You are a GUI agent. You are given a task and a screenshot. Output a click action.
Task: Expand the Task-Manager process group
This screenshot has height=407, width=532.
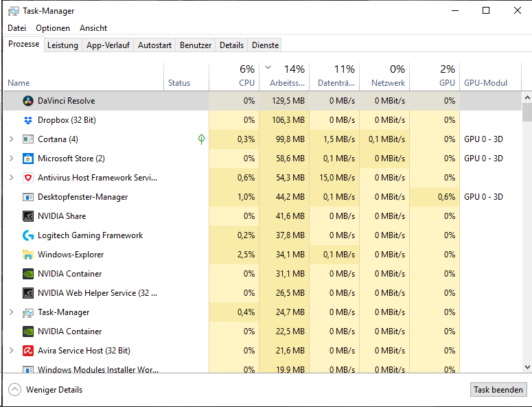tap(11, 312)
